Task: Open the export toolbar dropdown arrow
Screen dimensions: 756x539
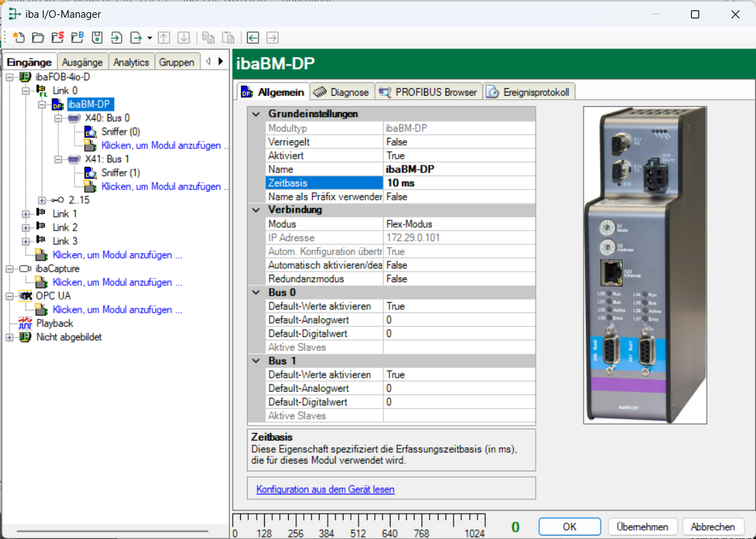Action: [150, 38]
